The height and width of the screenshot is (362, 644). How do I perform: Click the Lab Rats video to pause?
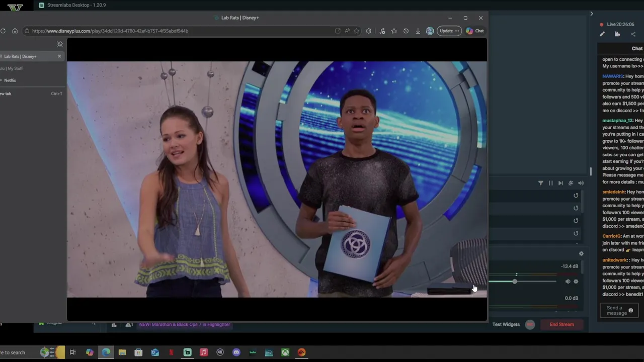pyautogui.click(x=277, y=179)
